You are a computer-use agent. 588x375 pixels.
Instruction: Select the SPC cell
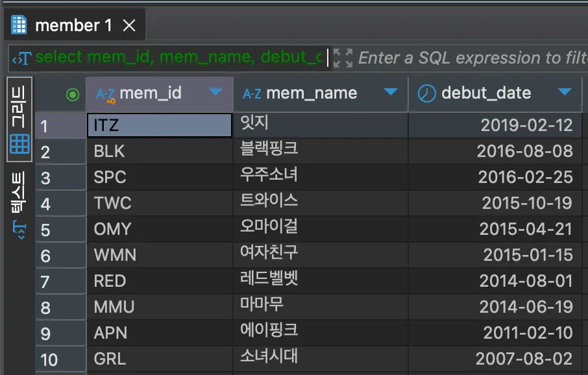point(160,177)
